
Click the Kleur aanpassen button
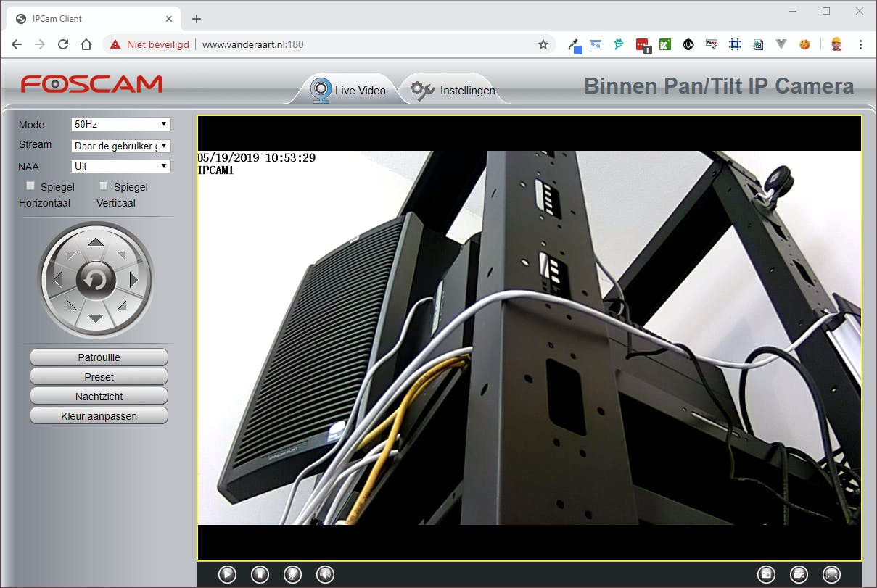pos(99,416)
